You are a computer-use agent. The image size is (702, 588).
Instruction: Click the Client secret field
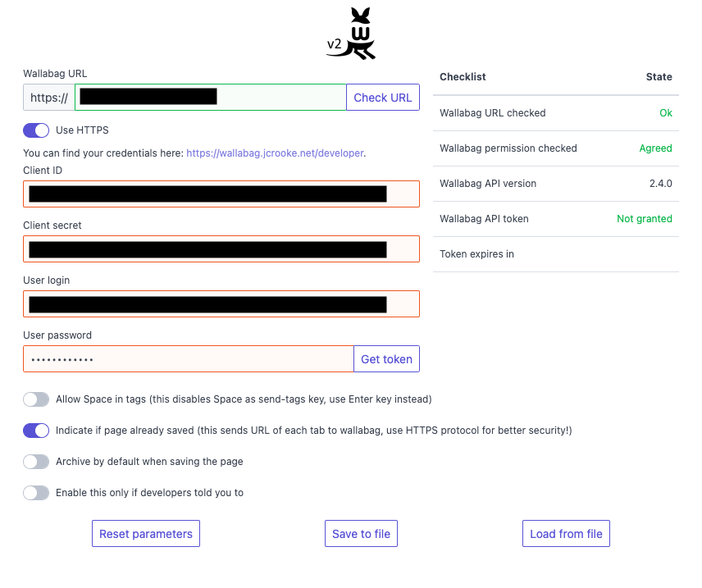(x=221, y=248)
